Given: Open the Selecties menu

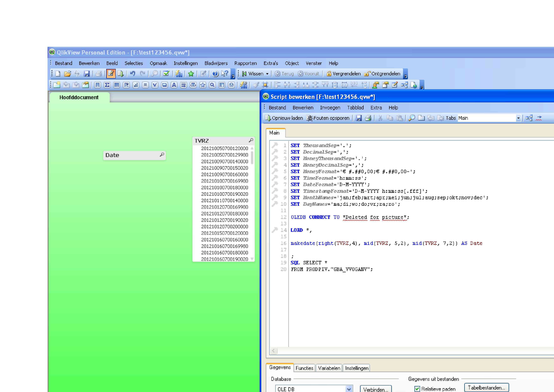Looking at the screenshot, I should (x=134, y=63).
